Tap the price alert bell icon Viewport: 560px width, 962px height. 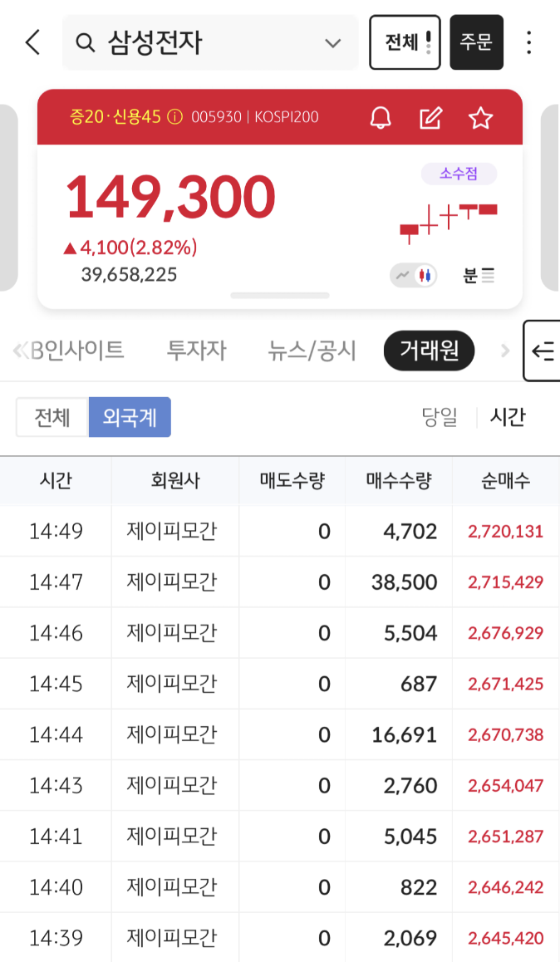click(381, 118)
